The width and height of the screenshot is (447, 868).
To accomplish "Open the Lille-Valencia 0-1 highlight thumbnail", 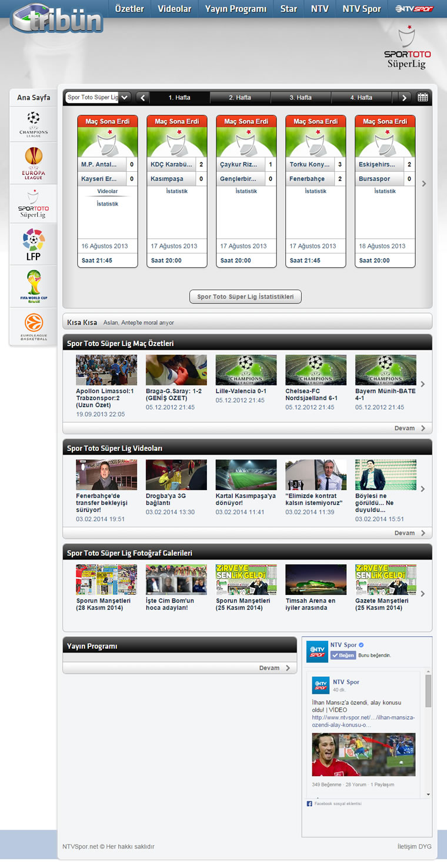I will [246, 370].
